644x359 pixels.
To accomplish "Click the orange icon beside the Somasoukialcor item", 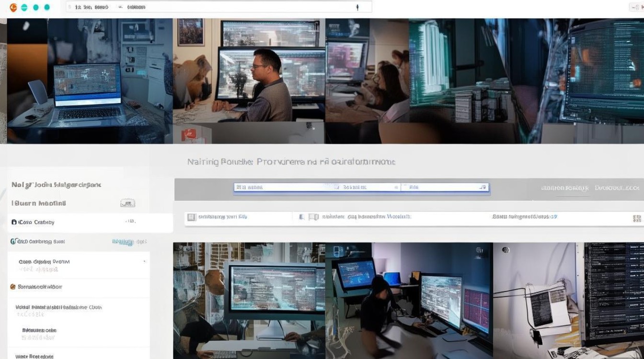I will [x=13, y=287].
